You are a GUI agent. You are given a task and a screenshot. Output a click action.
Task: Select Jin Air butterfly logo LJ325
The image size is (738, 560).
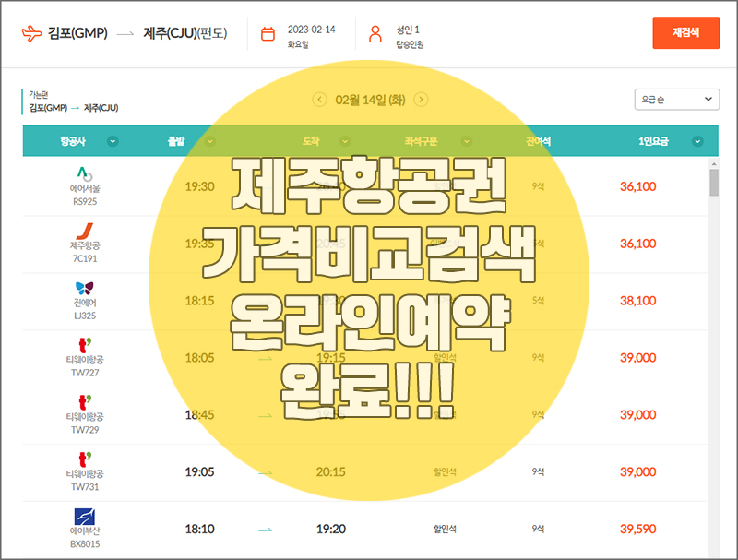click(85, 288)
